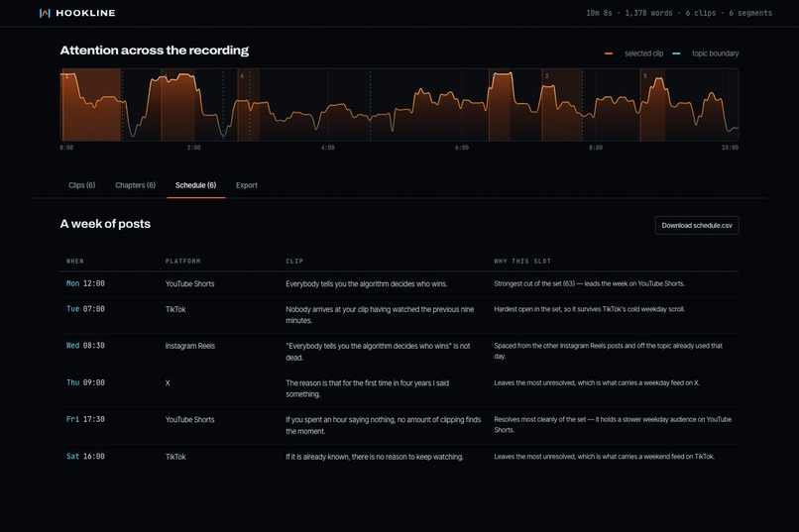This screenshot has height=532, width=799.
Task: Click clip "Everybody tells you the algorithm decides who wins."
Action: [367, 284]
